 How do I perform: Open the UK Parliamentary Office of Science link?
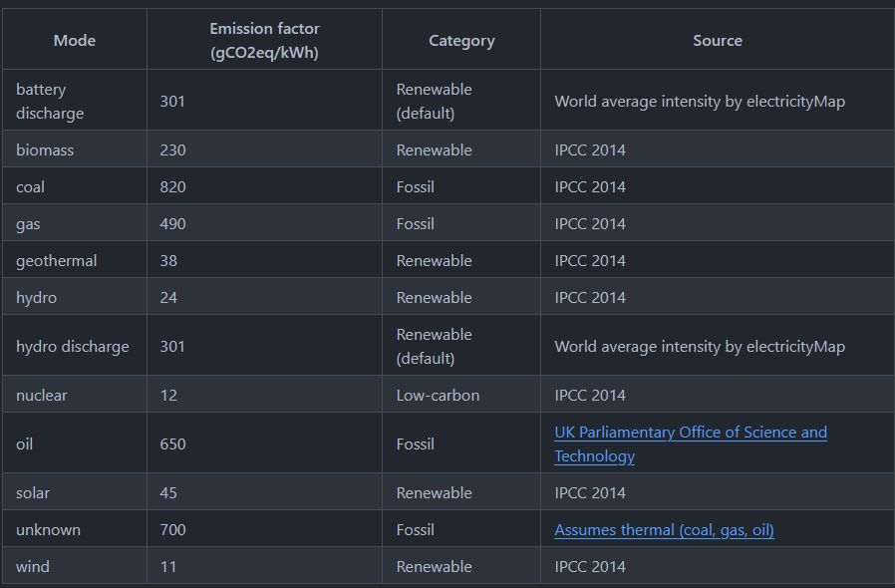click(x=691, y=433)
